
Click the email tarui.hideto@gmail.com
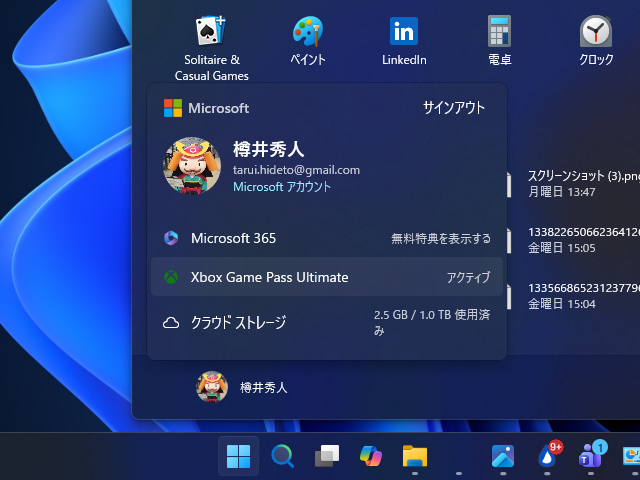296,170
